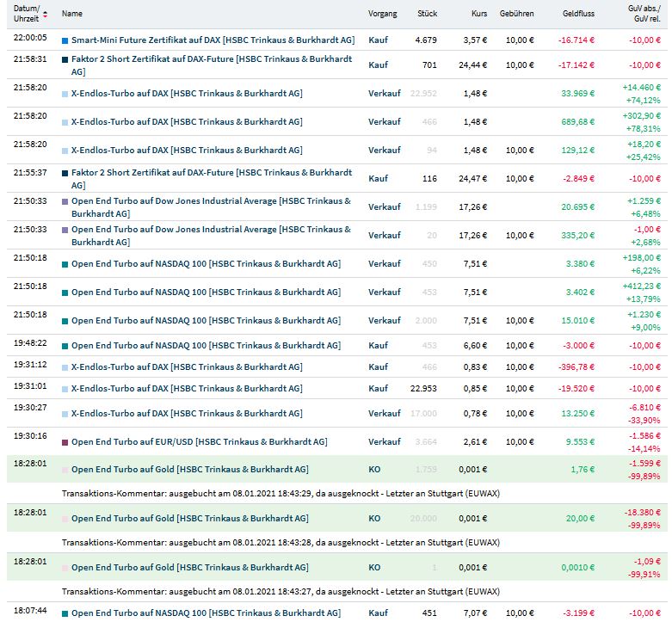The image size is (672, 622).
Task: Open Gold Turbo KO link with 20,00 € cash flow
Action: click(x=190, y=518)
